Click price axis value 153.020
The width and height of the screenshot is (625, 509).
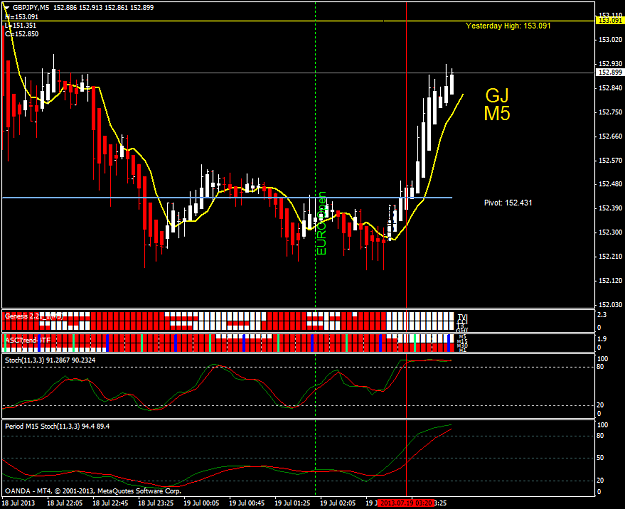(610, 39)
